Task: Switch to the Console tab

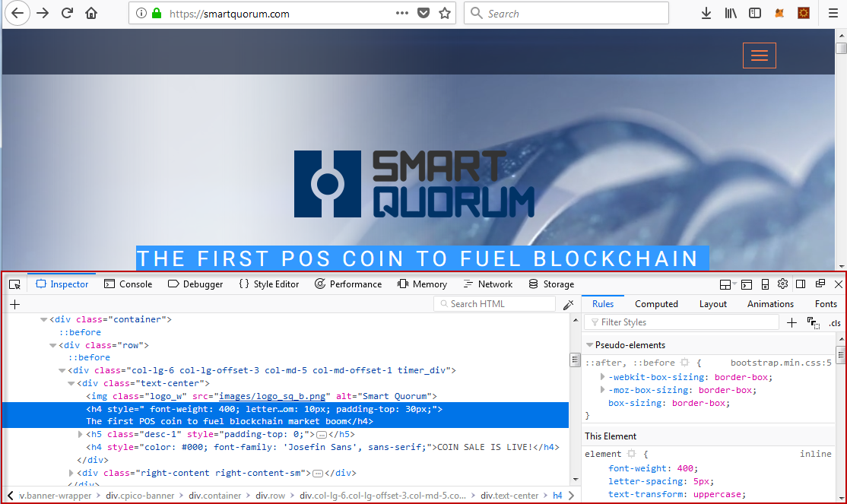Action: pos(128,284)
